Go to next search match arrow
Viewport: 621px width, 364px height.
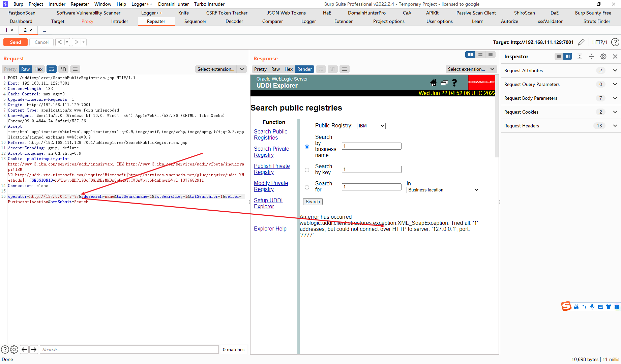[x=34, y=350]
